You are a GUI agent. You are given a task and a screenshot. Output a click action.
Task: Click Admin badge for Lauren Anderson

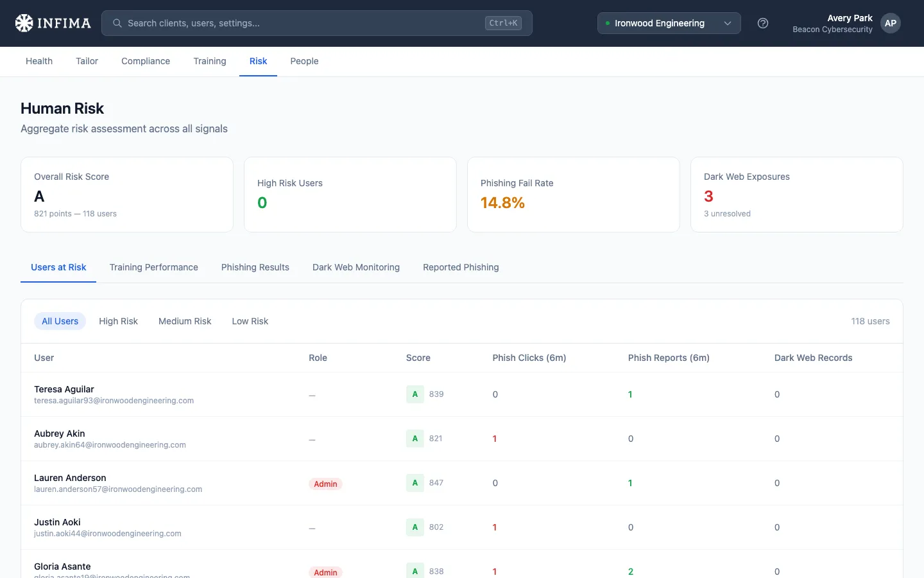pyautogui.click(x=325, y=484)
